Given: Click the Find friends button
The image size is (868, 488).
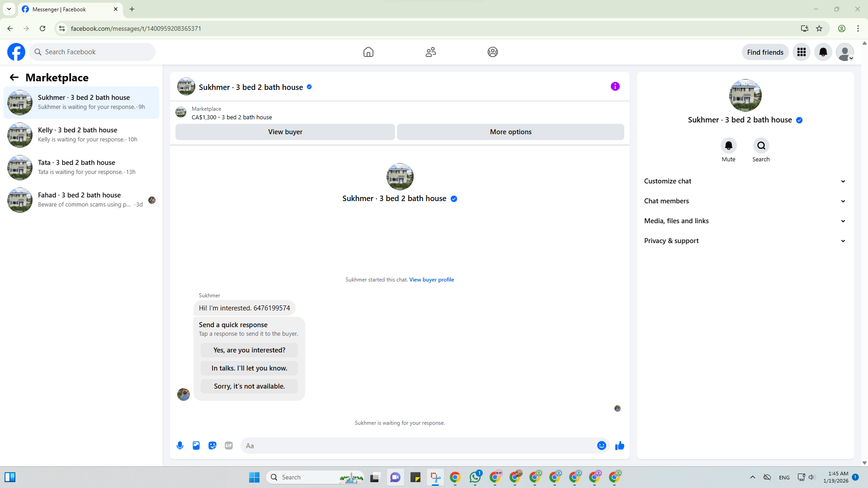Looking at the screenshot, I should tap(765, 52).
